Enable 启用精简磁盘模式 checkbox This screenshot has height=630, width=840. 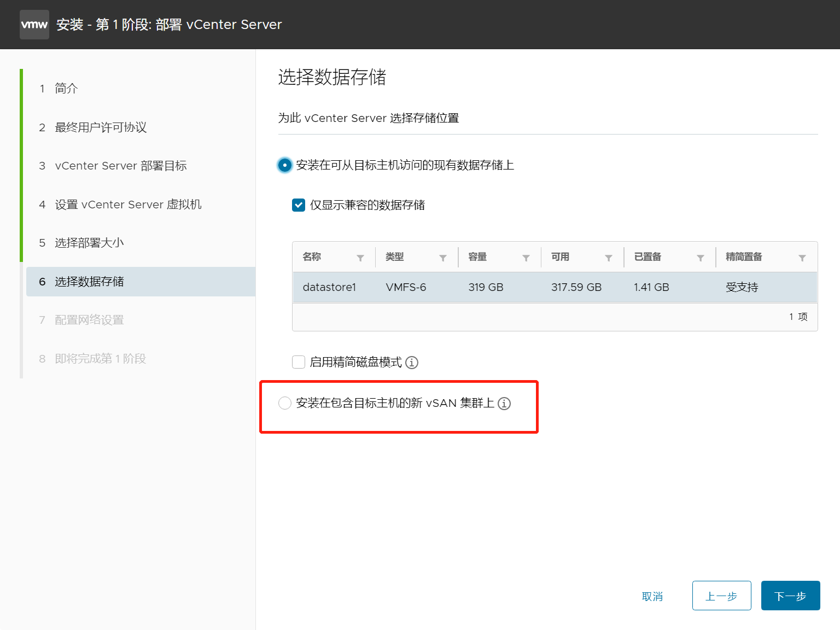[x=299, y=362]
